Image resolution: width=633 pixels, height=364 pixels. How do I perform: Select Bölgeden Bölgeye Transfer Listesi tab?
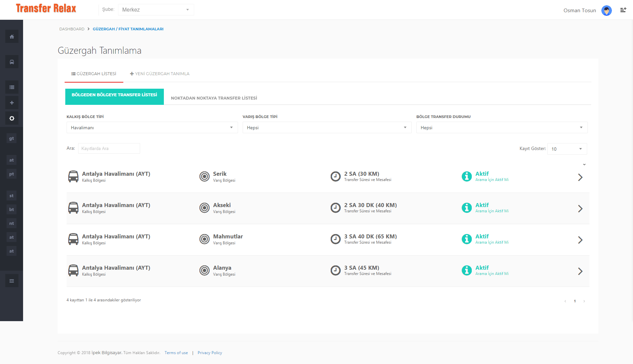coord(114,97)
